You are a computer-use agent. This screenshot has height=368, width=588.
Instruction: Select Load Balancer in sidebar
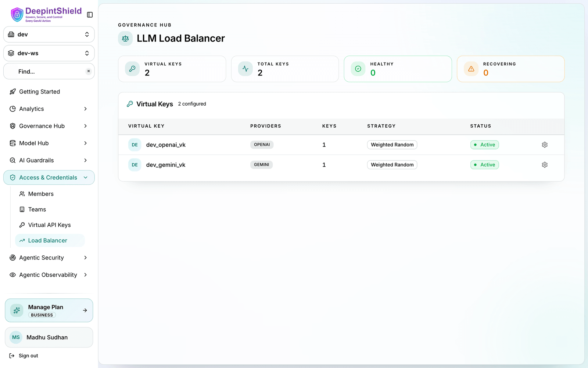50,241
